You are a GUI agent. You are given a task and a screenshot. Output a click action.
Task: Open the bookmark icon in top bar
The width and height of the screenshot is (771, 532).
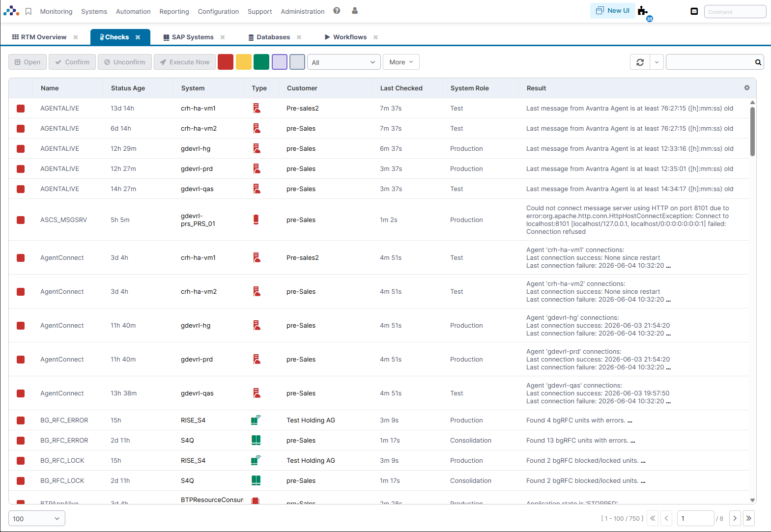click(x=29, y=11)
